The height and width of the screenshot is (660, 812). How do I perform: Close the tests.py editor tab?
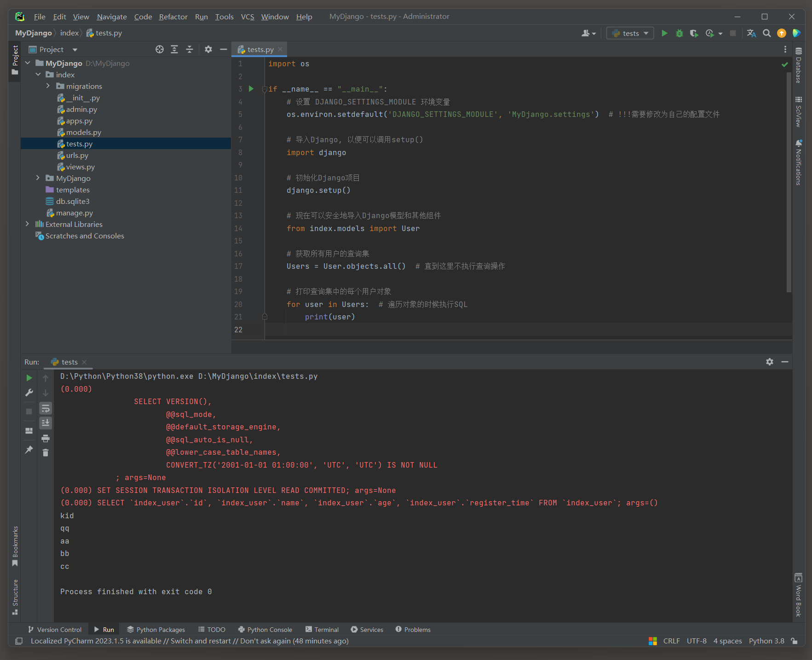280,49
